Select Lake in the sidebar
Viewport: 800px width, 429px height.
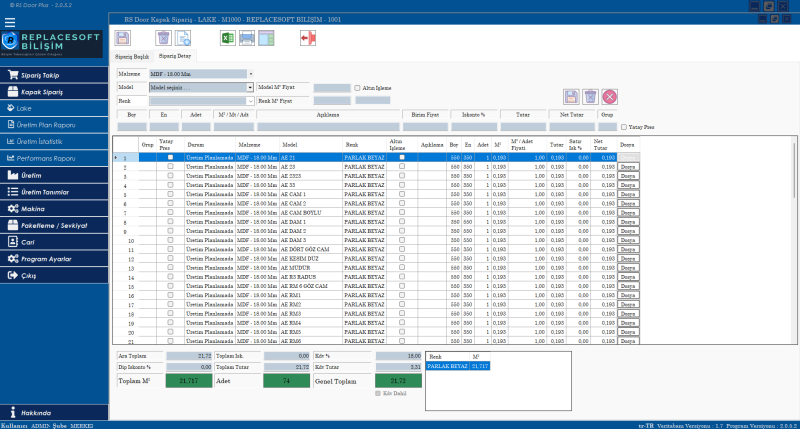click(x=54, y=108)
